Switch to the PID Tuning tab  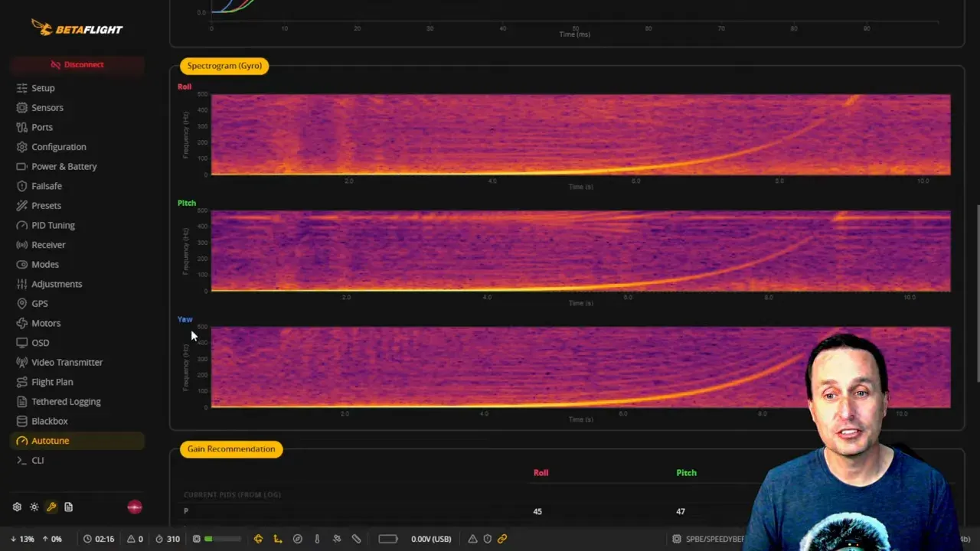point(77,225)
